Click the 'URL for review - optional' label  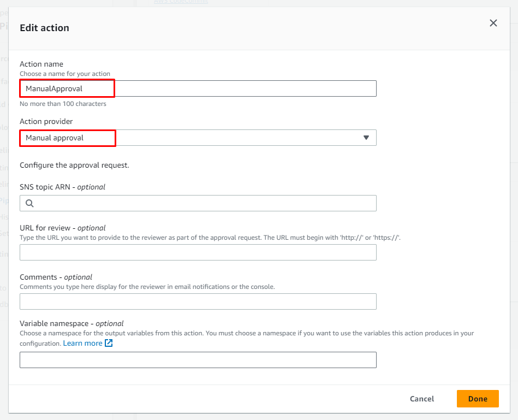[62, 228]
